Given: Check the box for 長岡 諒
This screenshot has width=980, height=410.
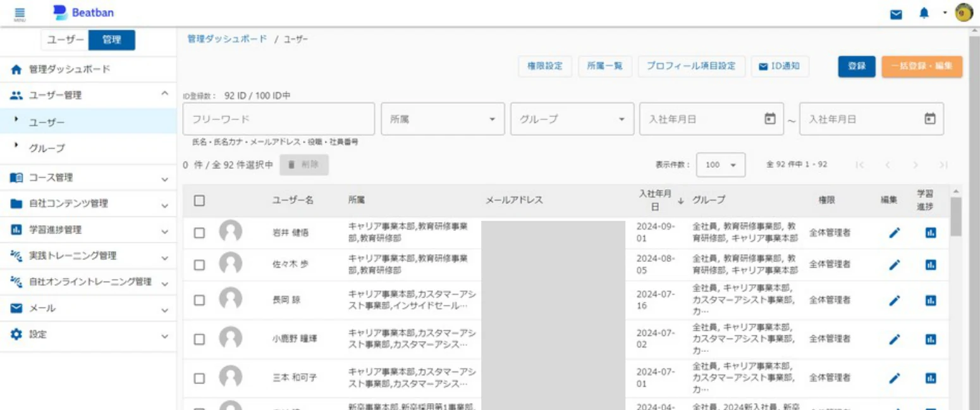Looking at the screenshot, I should 199,301.
